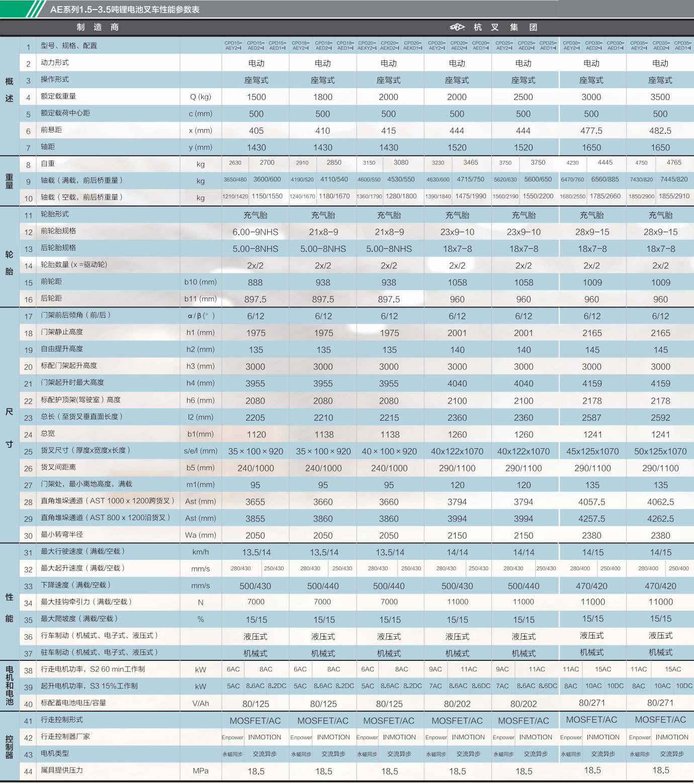This screenshot has width=694, height=784.
Task: Select the row label 型号、规格、配置
Action: coord(69,46)
